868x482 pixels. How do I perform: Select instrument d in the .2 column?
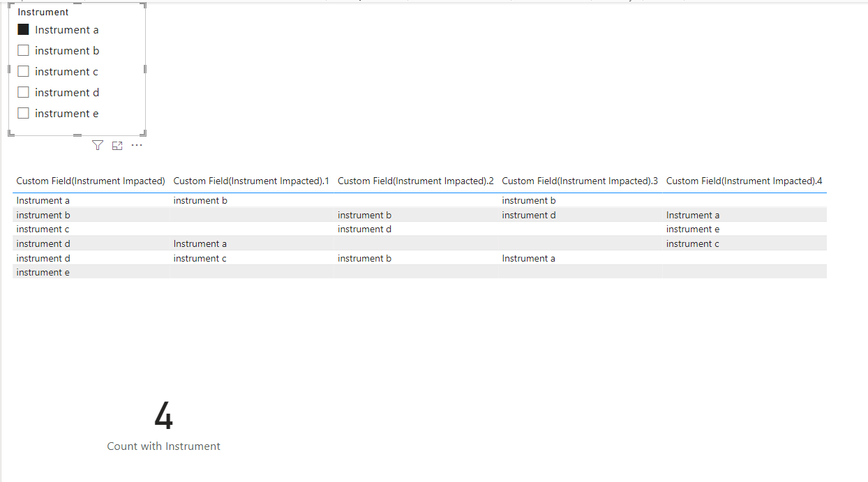[x=365, y=229]
